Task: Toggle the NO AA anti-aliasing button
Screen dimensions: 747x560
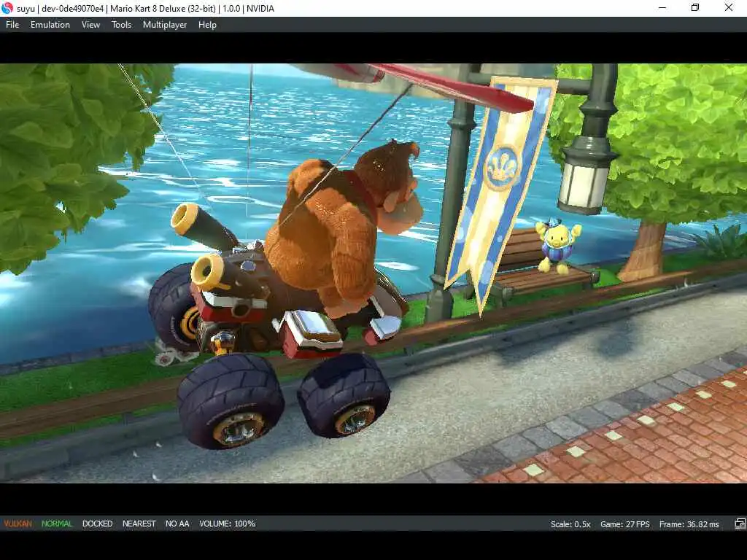Action: click(177, 524)
